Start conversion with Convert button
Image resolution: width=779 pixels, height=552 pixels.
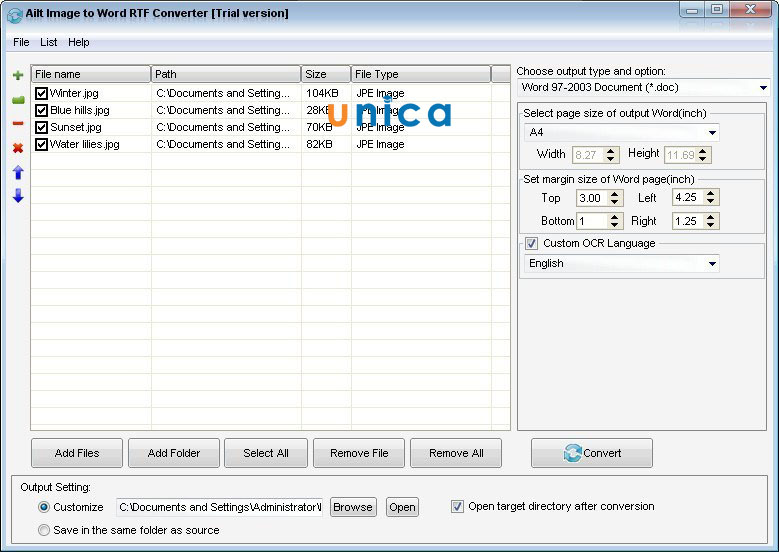(592, 453)
